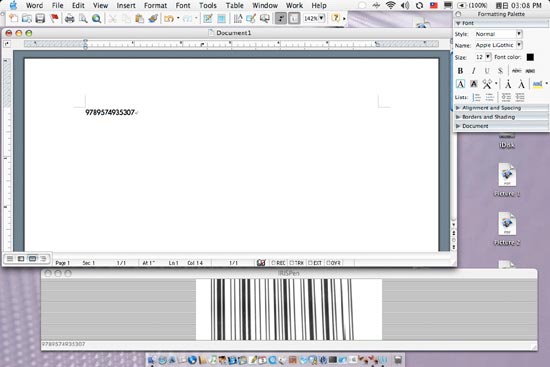Open the Table menu

tap(234, 5)
